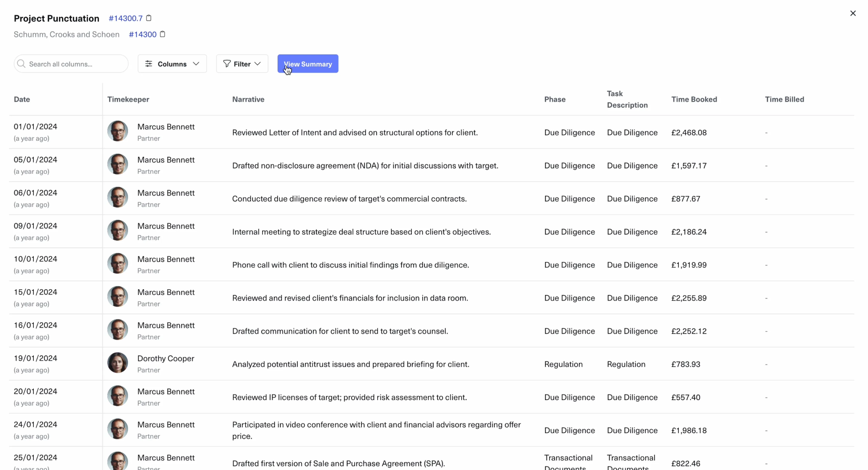Image resolution: width=868 pixels, height=470 pixels.
Task: Copy the client number #14300
Action: coord(163,34)
